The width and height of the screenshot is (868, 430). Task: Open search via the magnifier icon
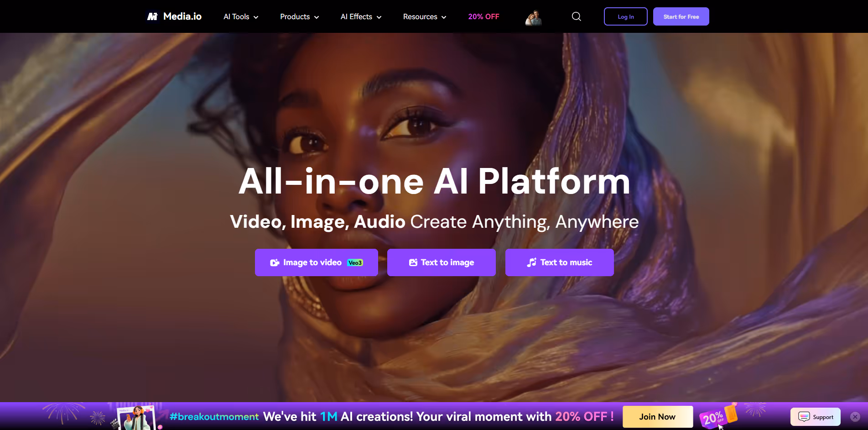576,16
